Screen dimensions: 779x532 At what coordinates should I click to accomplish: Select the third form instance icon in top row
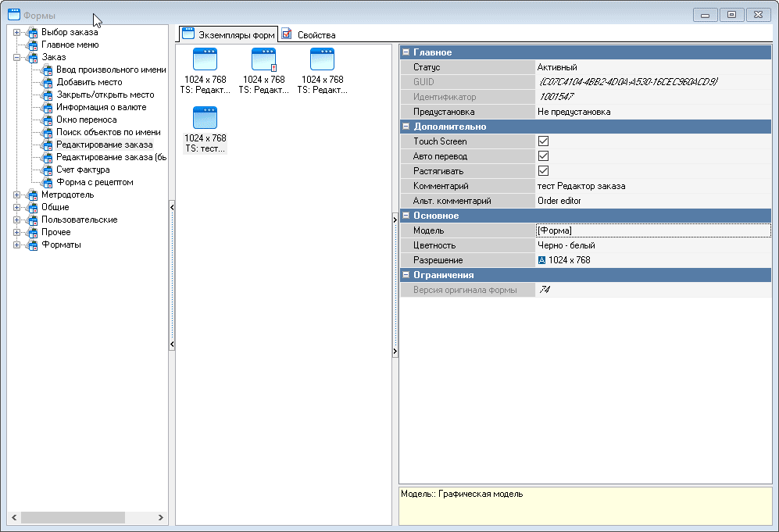pyautogui.click(x=322, y=59)
